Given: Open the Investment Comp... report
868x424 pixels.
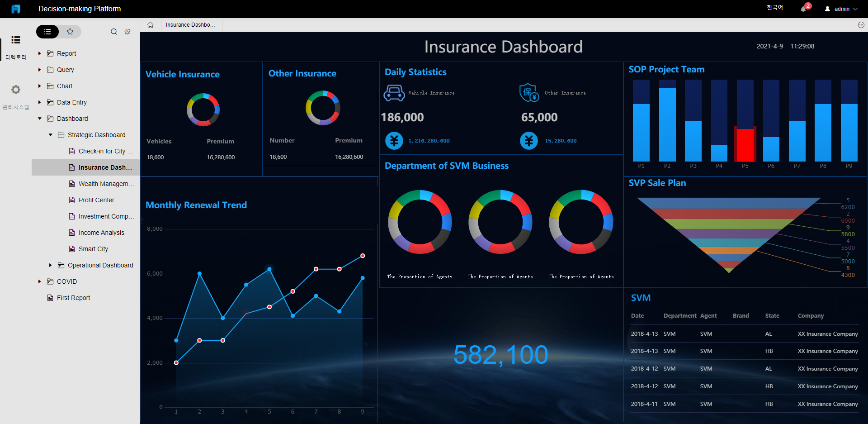Looking at the screenshot, I should tap(106, 216).
